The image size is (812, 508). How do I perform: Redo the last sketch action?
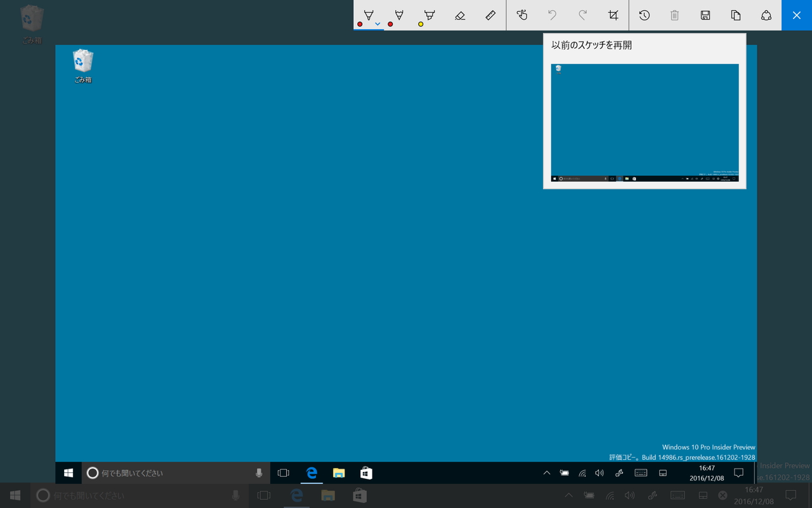(582, 15)
